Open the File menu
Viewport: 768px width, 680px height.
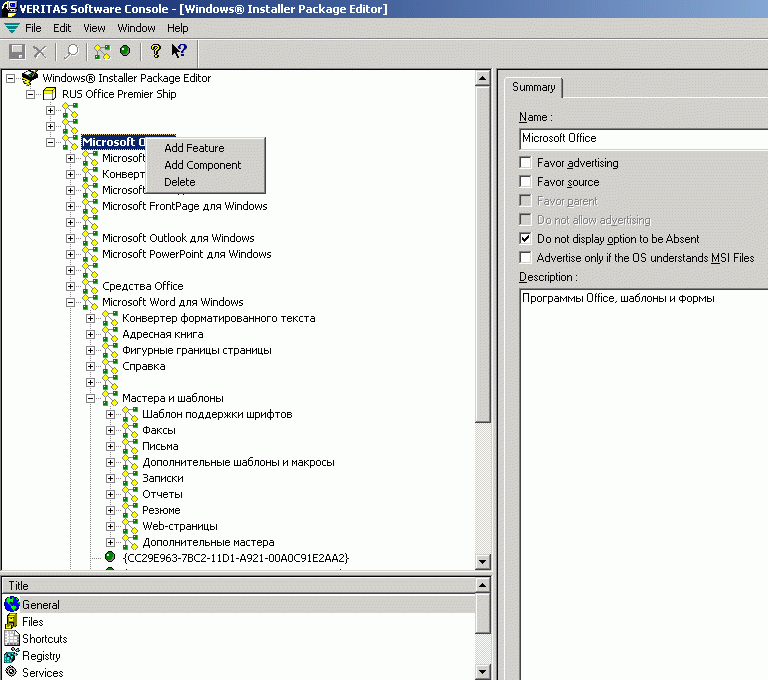pyautogui.click(x=33, y=28)
